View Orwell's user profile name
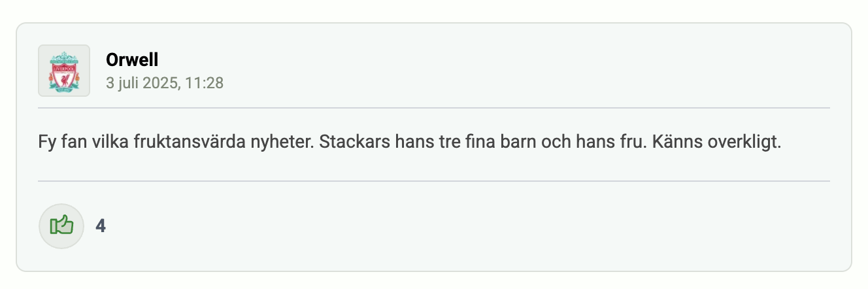Viewport: 868px width, 289px height. pyautogui.click(x=132, y=60)
